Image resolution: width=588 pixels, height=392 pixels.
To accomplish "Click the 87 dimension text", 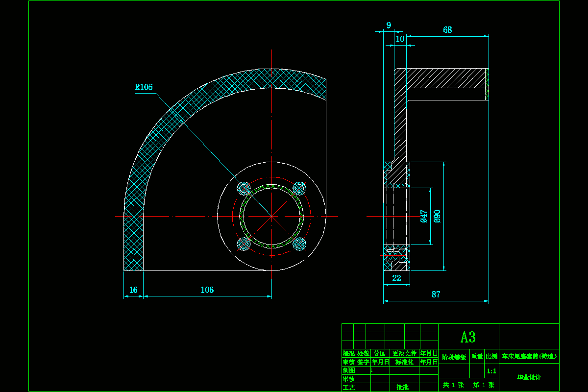I will tap(436, 294).
